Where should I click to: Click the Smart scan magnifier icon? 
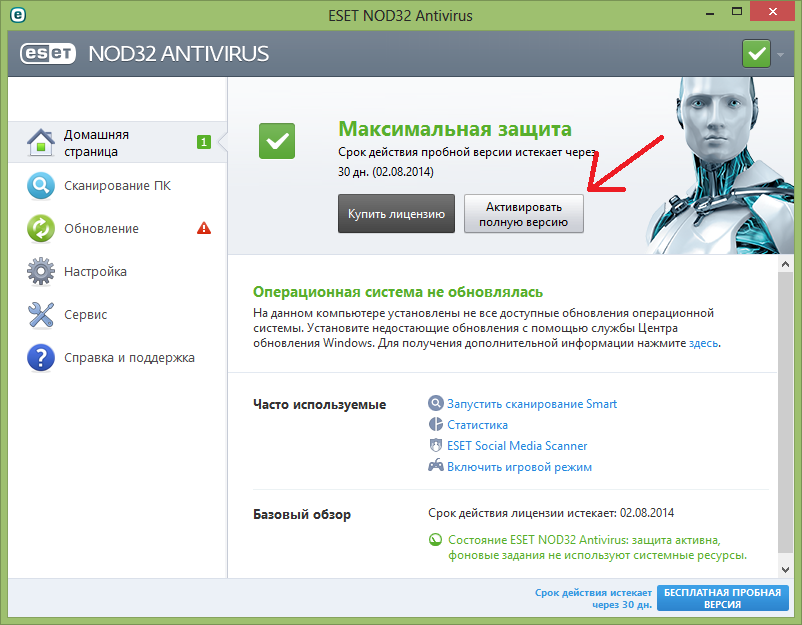435,403
